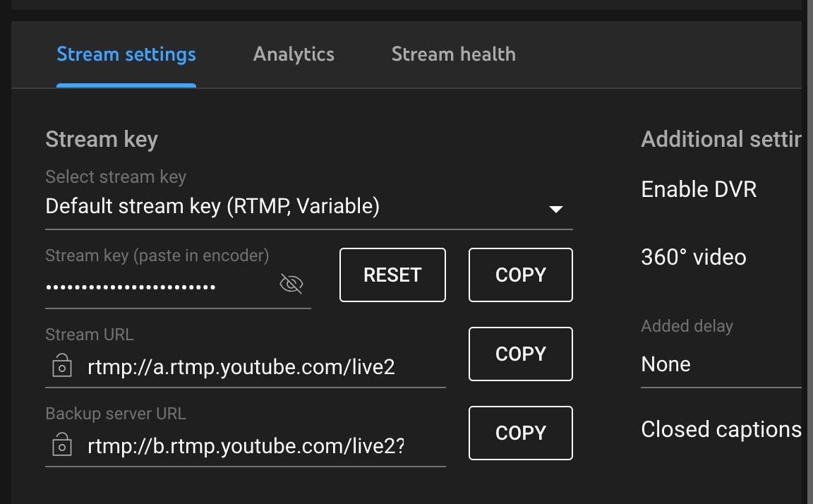Open the Select stream key dropdown arrow
The height and width of the screenshot is (504, 813).
point(556,209)
